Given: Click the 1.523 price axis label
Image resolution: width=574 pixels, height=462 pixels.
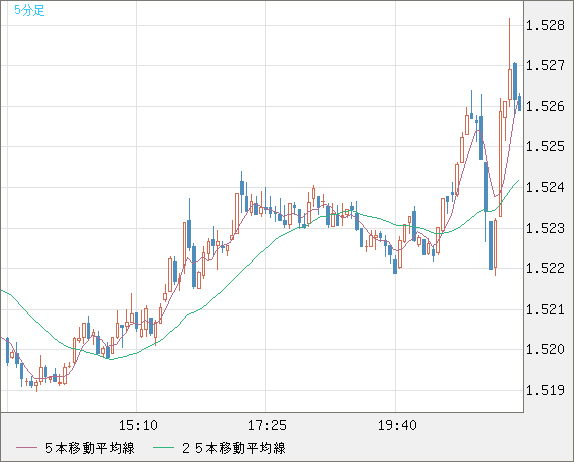Looking at the screenshot, I should pos(545,228).
